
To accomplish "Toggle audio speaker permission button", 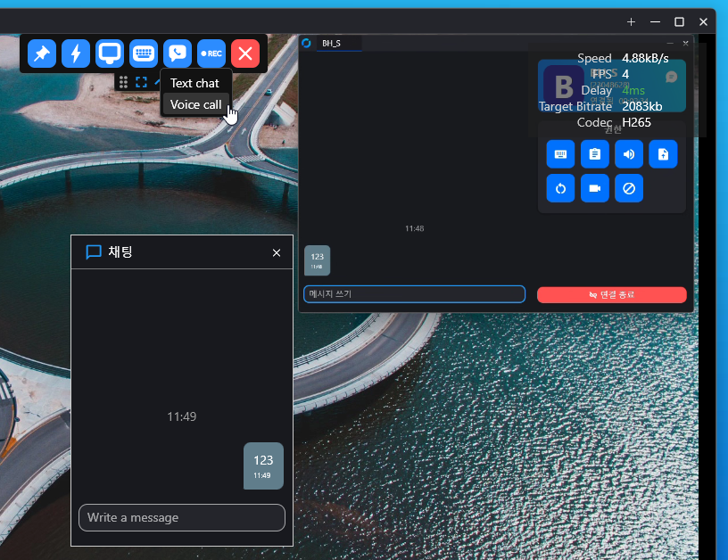I will [x=629, y=154].
